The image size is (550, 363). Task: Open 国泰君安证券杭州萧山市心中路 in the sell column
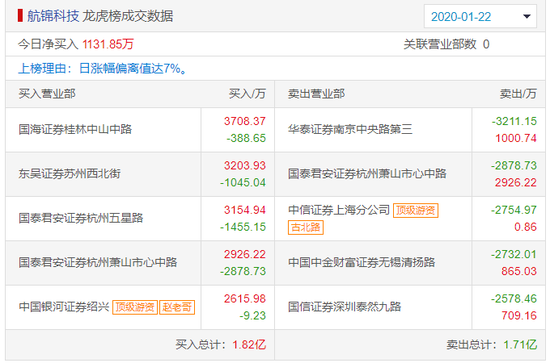(x=367, y=174)
